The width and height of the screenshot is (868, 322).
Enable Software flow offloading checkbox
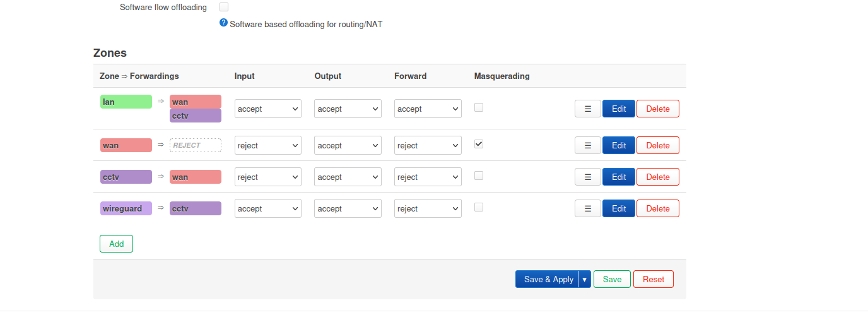pos(224,7)
